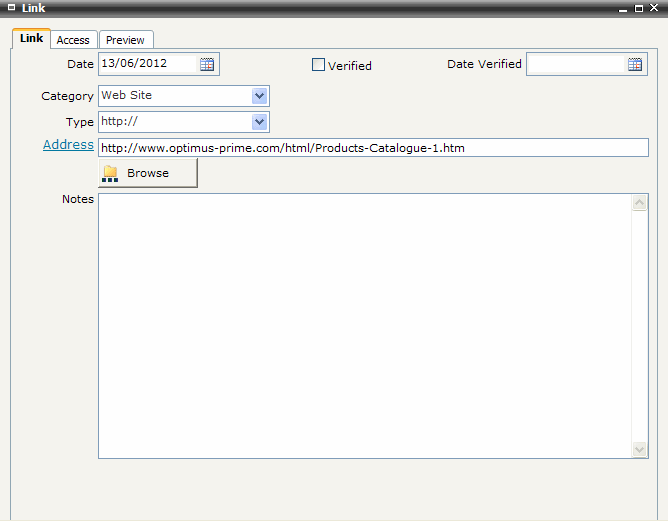
Task: Switch to the Access tab
Action: (73, 40)
